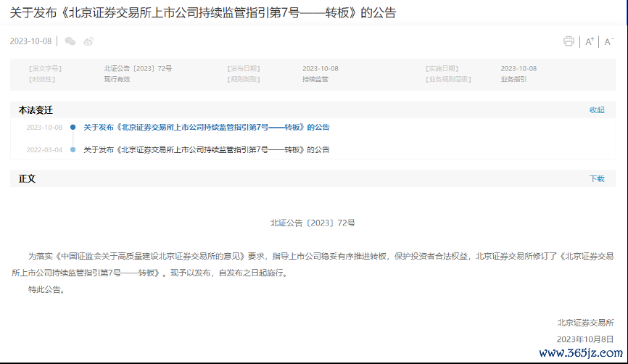Increase font size with A+ icon
628x364 pixels.
[590, 41]
